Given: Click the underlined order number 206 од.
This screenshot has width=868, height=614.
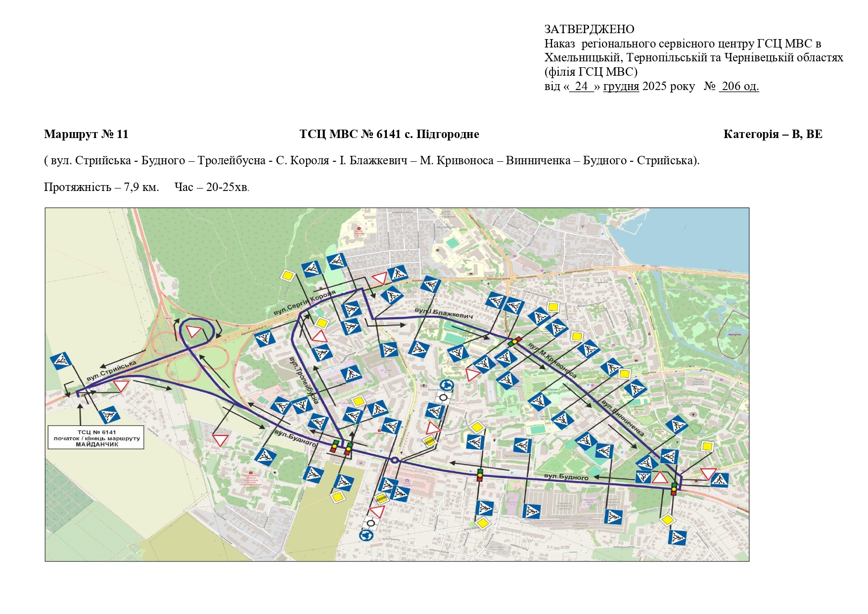Looking at the screenshot, I should click(x=739, y=86).
